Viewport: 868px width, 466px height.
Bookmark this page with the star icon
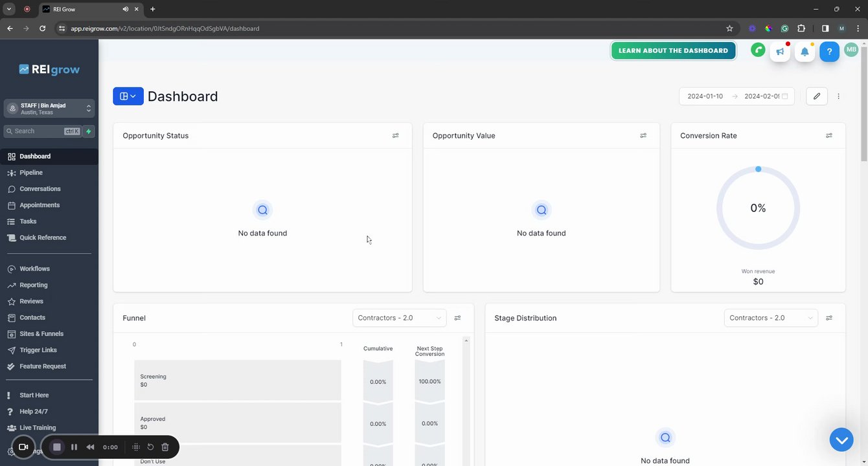pos(729,28)
